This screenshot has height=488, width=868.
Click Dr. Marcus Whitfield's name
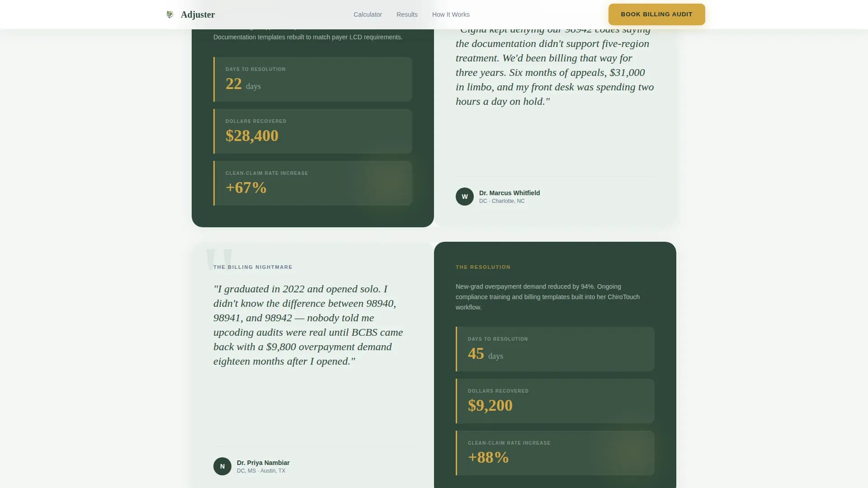pyautogui.click(x=509, y=192)
